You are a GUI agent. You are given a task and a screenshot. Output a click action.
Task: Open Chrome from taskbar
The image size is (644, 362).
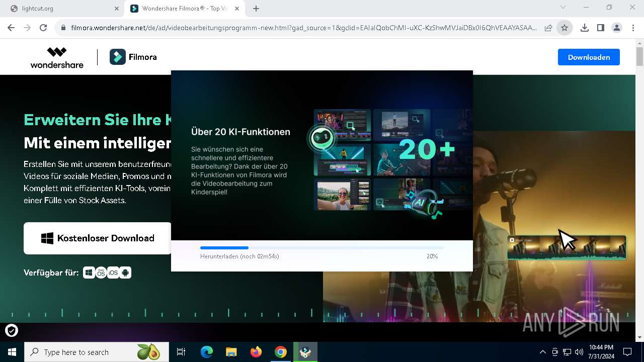[x=281, y=352]
